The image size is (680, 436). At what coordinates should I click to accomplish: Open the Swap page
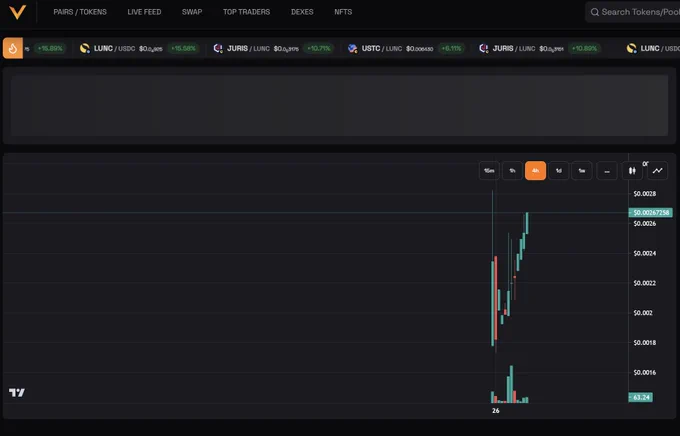pyautogui.click(x=192, y=12)
